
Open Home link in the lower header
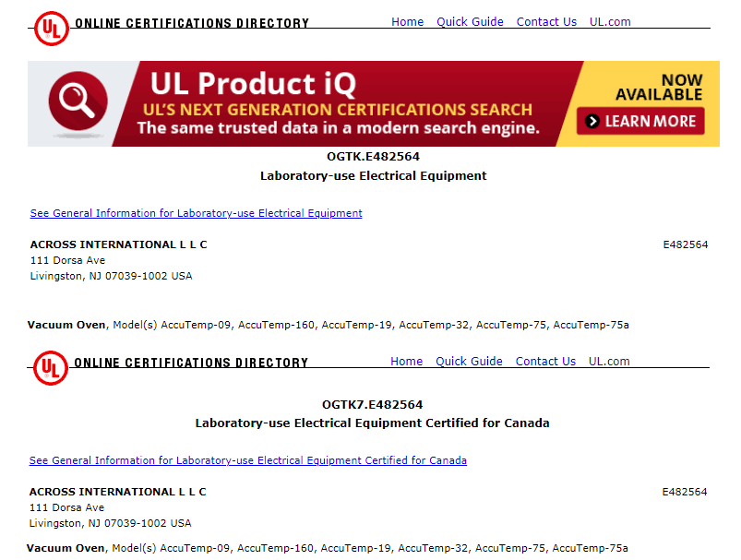[406, 361]
